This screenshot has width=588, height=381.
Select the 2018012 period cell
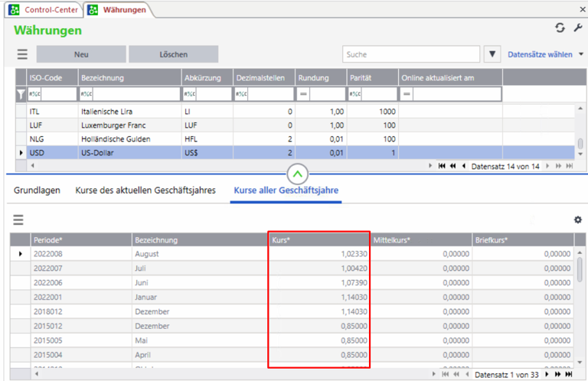80,311
